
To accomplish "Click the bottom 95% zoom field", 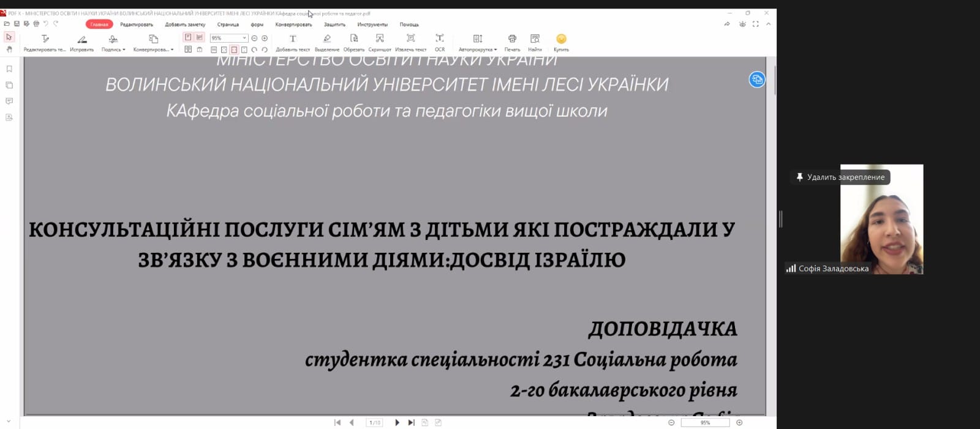I will pyautogui.click(x=706, y=422).
